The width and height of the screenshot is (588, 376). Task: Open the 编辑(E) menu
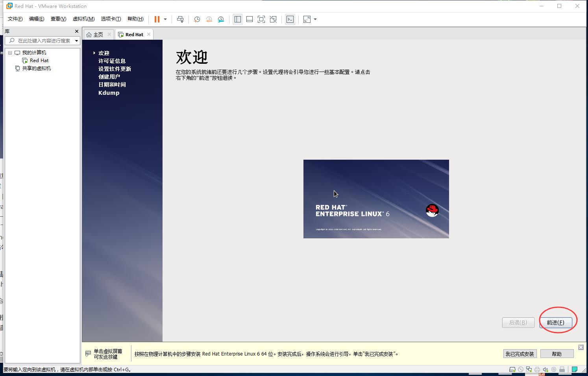(x=37, y=19)
